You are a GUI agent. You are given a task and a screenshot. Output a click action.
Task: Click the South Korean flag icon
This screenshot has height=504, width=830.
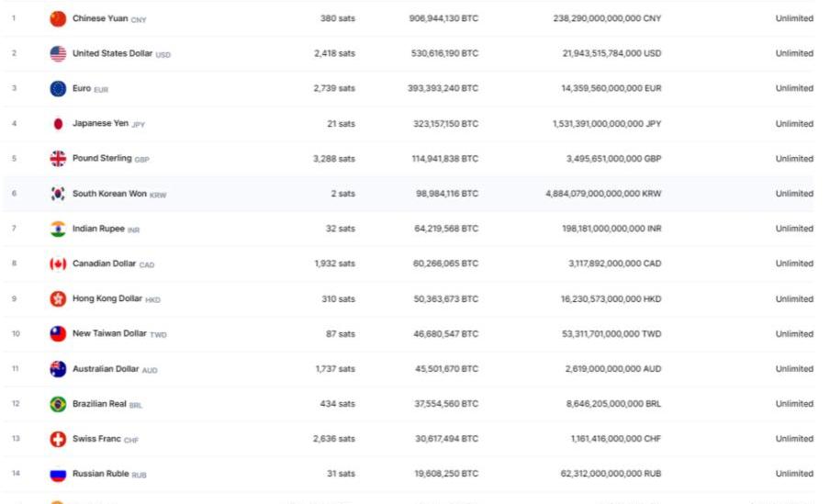[58, 194]
